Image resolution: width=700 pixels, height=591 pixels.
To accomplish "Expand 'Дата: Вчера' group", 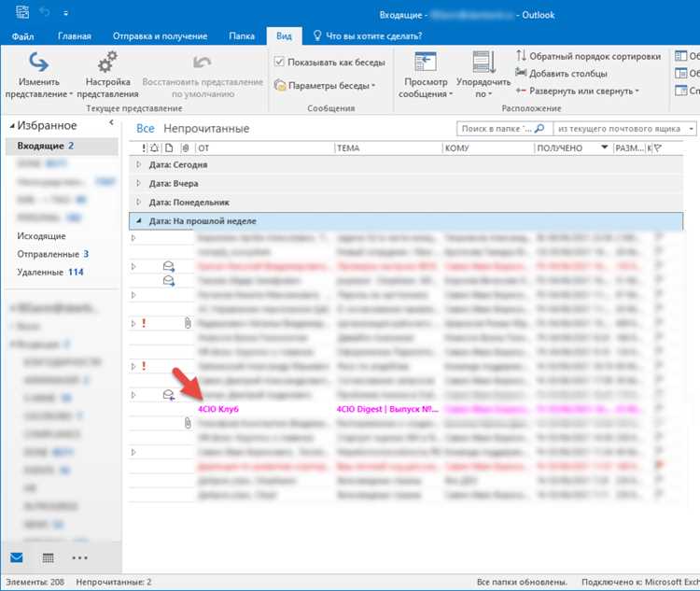I will click(138, 183).
